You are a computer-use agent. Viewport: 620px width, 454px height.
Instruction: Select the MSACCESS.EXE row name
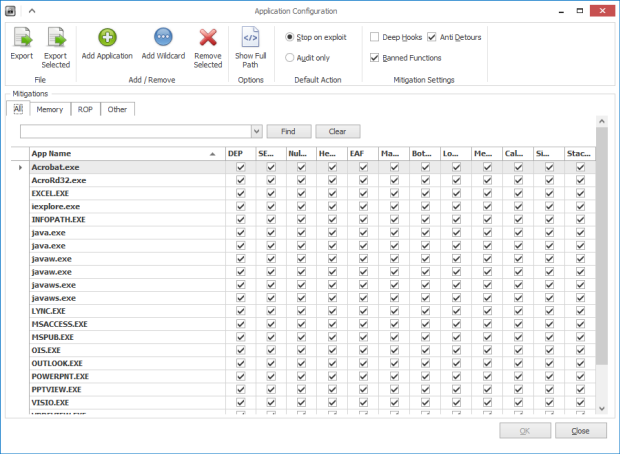point(60,324)
